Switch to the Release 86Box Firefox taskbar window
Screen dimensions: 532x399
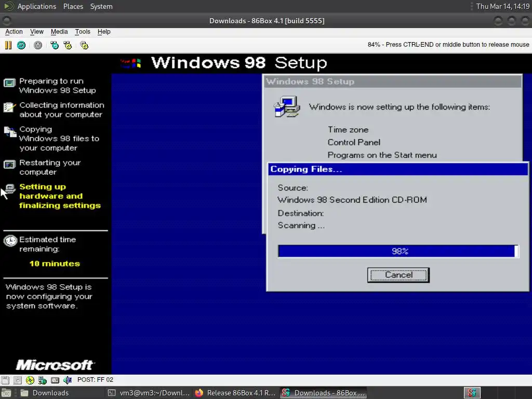click(x=235, y=393)
